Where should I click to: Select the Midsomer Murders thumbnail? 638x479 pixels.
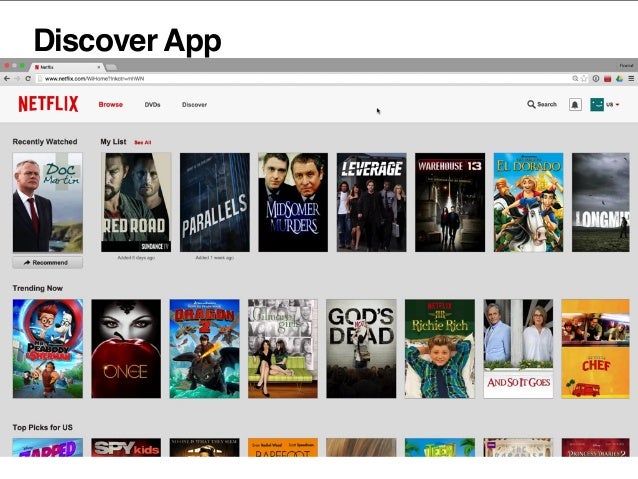(293, 202)
